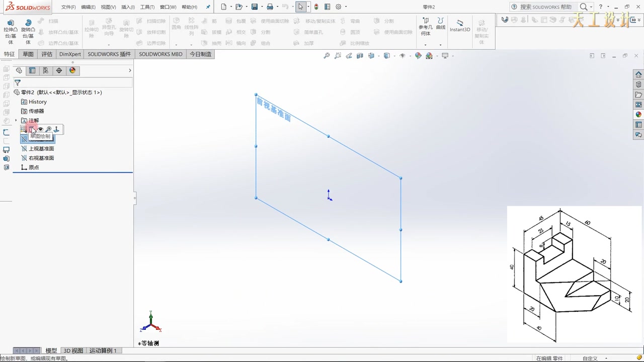Switch to the 评估 ribbon tab
This screenshot has width=644, height=362.
[47, 54]
